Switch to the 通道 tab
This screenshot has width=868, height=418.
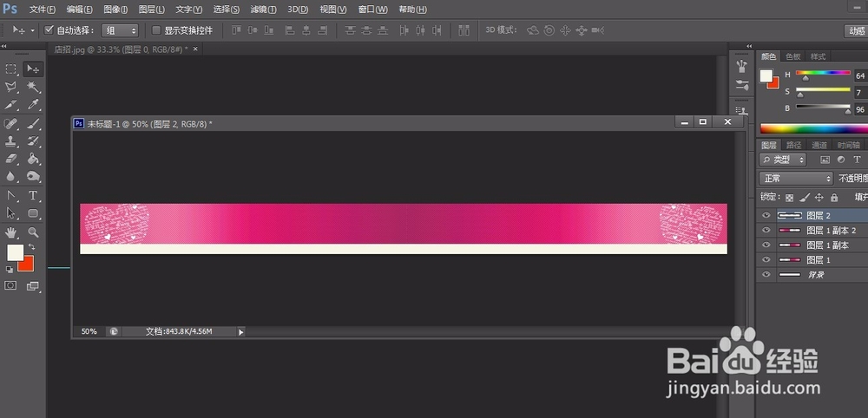[x=819, y=145]
